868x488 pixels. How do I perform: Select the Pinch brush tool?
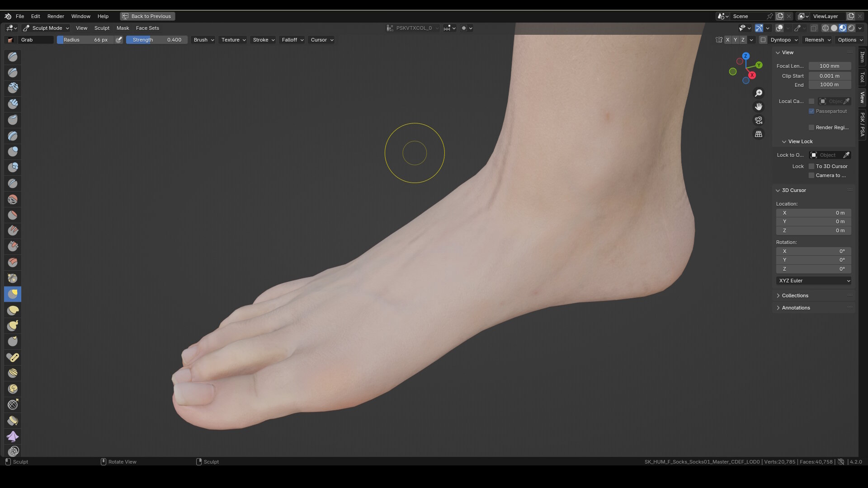13,278
